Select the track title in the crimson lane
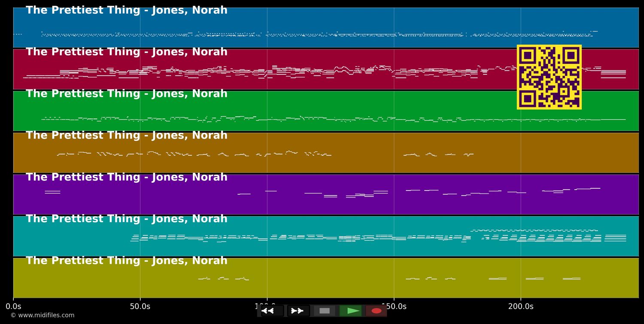644x324 pixels. [x=127, y=52]
